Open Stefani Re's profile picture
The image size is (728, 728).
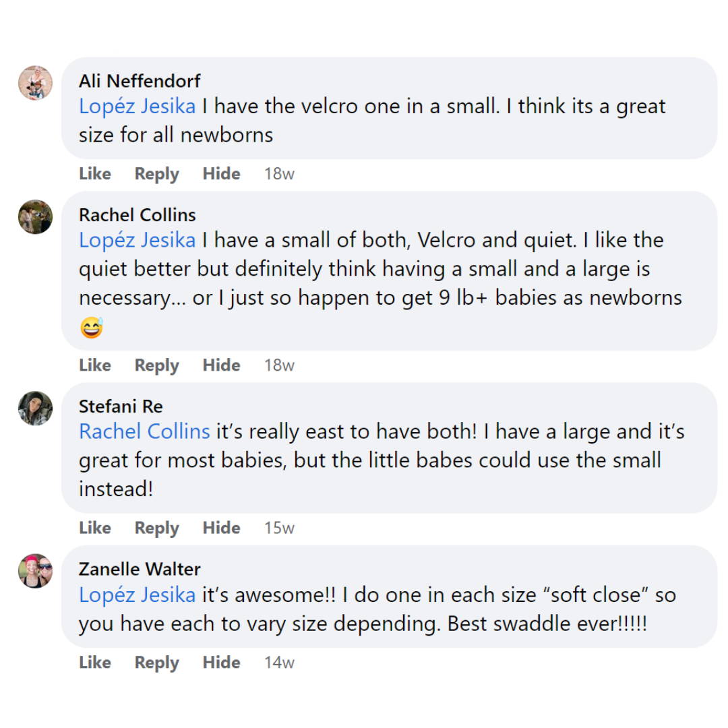tap(34, 408)
